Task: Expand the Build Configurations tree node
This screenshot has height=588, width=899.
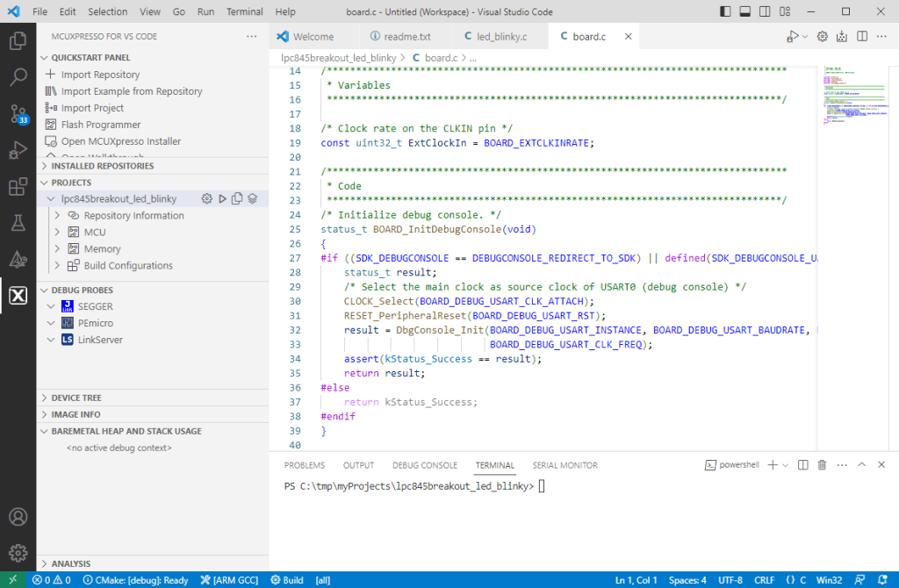Action: point(127,266)
